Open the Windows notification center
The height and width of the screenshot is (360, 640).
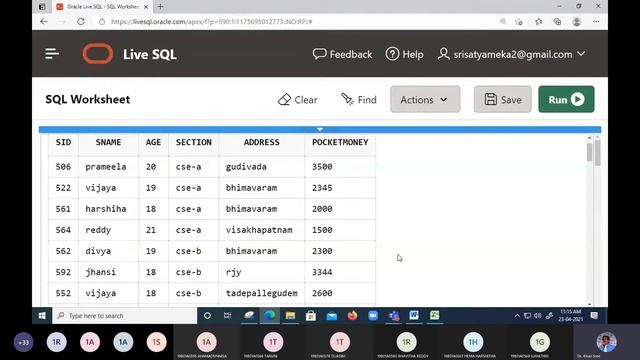click(x=594, y=316)
